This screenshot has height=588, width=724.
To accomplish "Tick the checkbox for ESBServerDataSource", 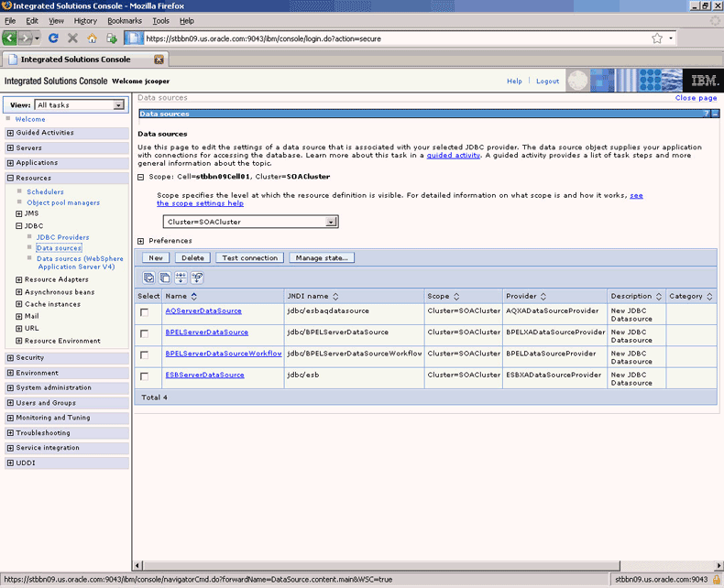I will (144, 376).
